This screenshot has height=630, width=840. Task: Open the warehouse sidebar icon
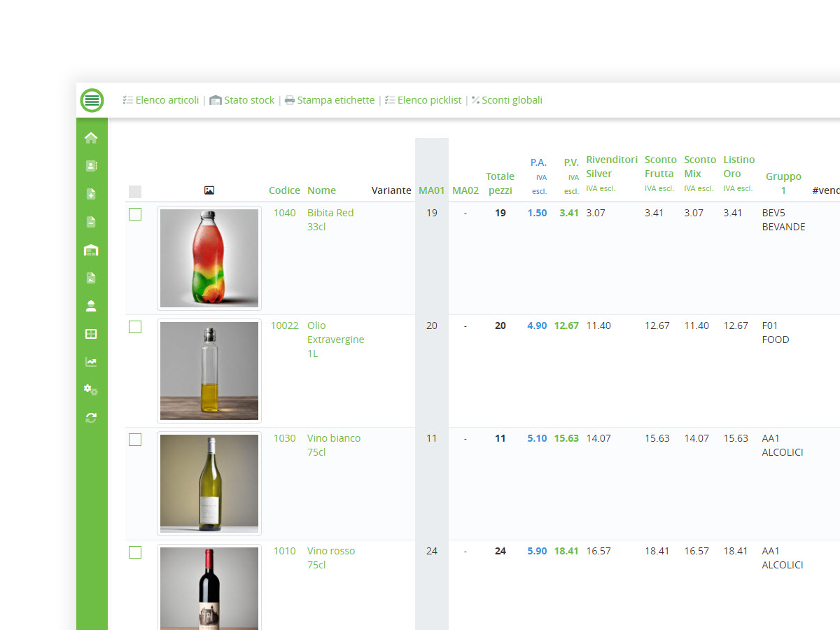tap(91, 250)
